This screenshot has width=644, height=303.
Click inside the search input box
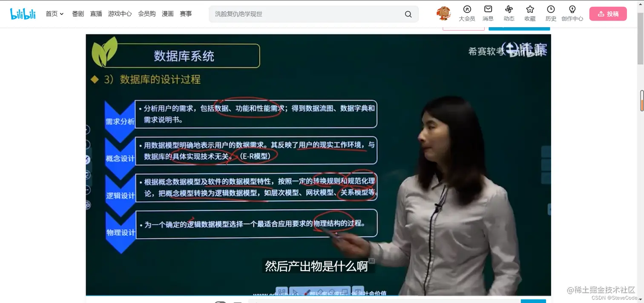pos(307,14)
